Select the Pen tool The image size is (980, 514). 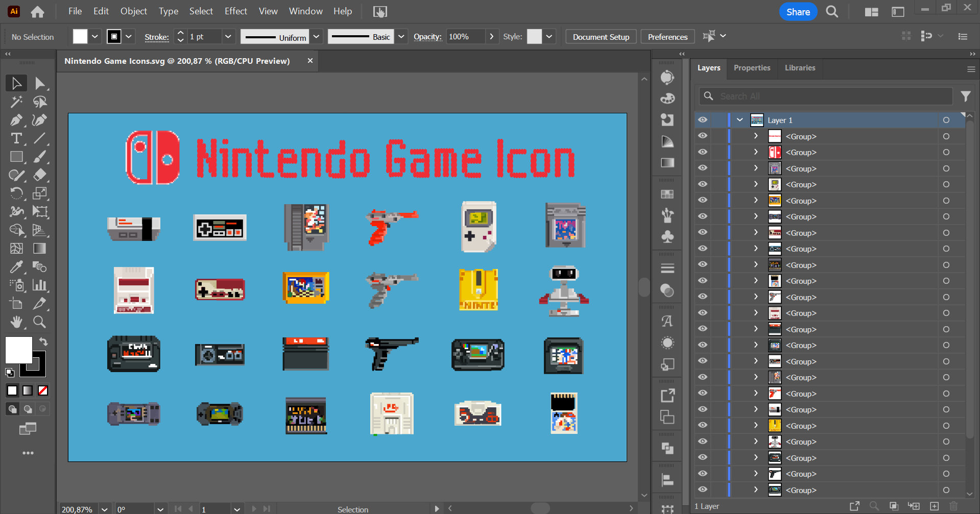click(16, 120)
